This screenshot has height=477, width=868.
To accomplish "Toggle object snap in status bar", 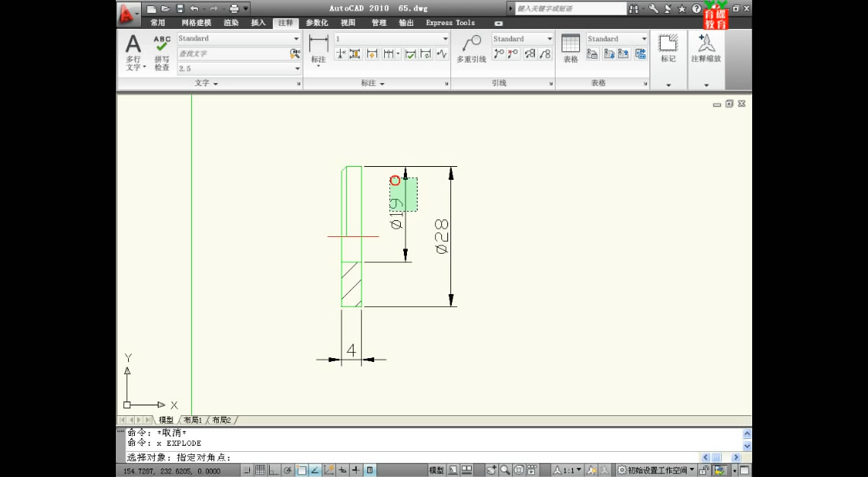I will pyautogui.click(x=302, y=470).
